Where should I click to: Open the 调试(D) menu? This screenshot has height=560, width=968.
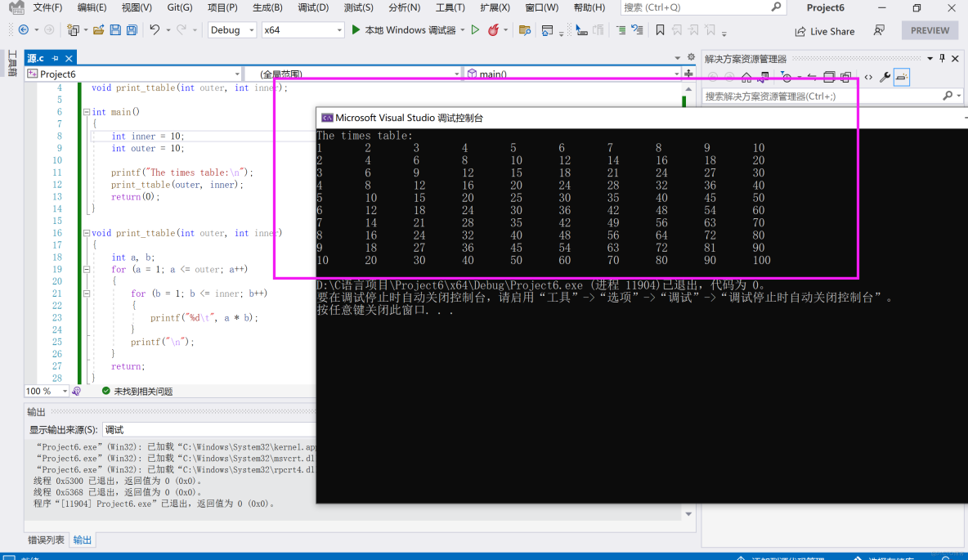(313, 7)
